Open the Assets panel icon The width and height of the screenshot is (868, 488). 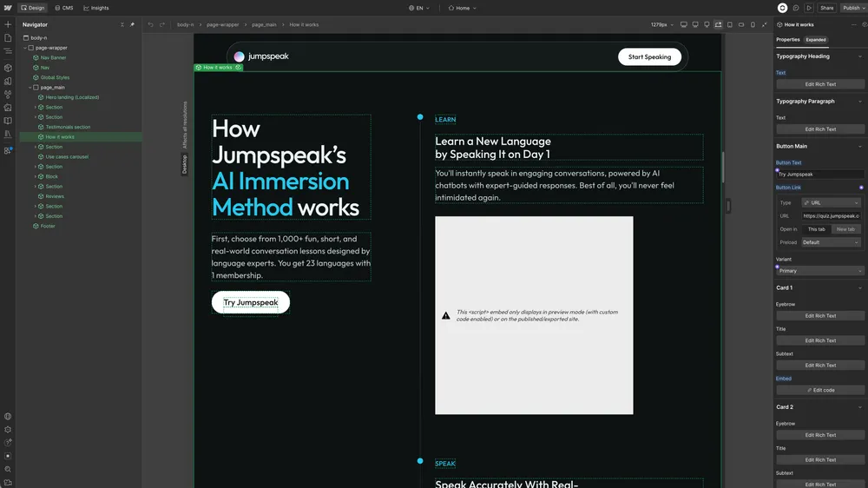click(x=8, y=108)
